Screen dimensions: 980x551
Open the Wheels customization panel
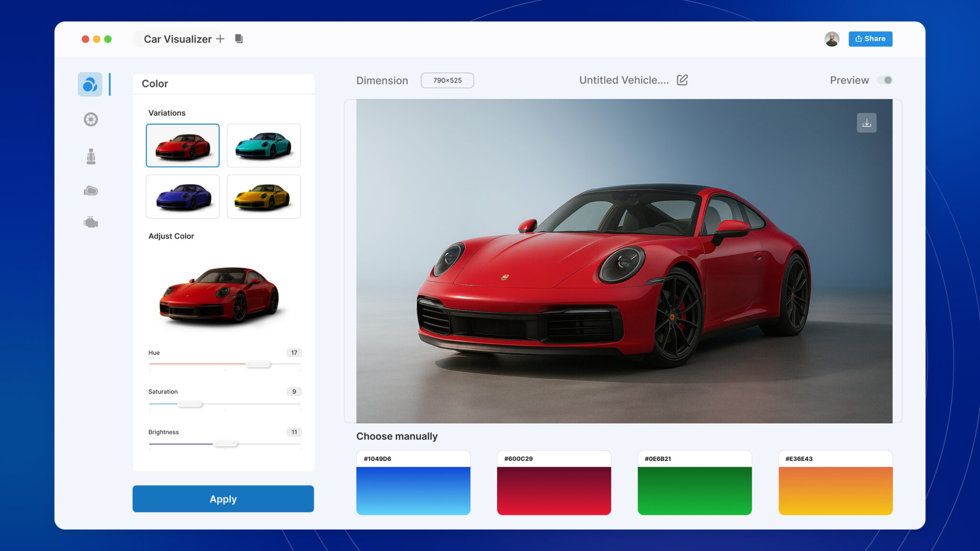90,119
